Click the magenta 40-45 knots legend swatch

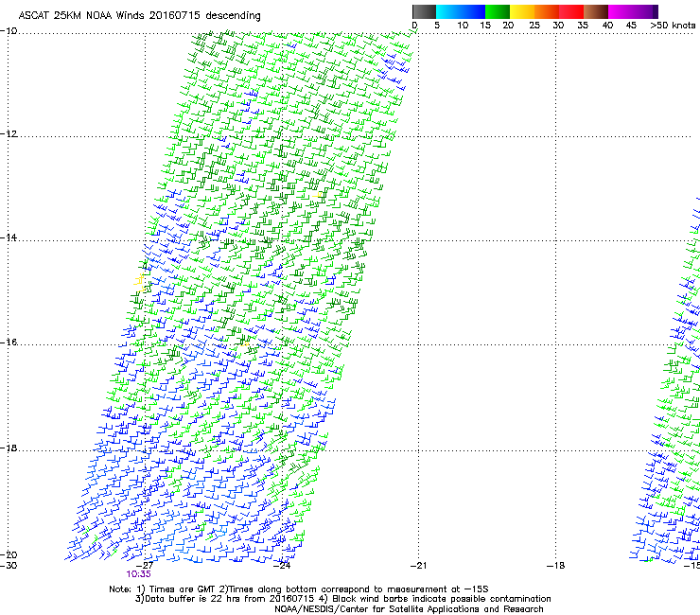pyautogui.click(x=621, y=11)
